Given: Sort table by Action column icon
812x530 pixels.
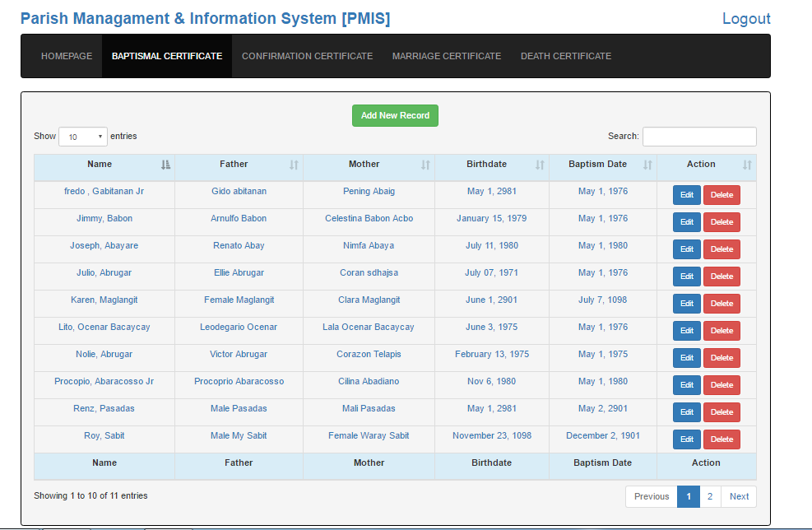Looking at the screenshot, I should (x=747, y=165).
